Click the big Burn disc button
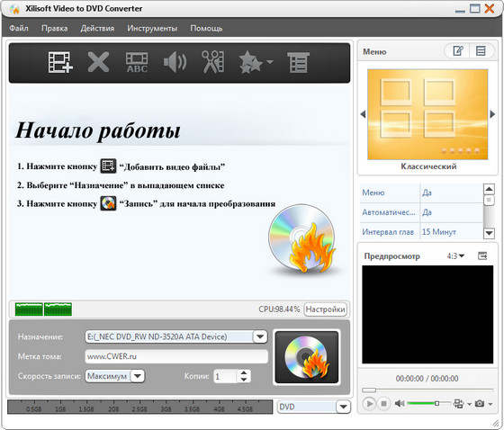 click(307, 357)
